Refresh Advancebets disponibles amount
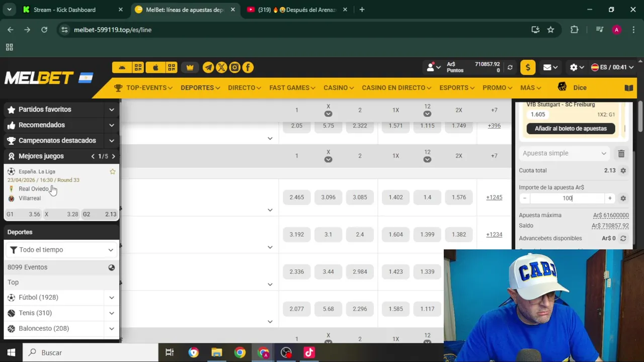 (623, 238)
